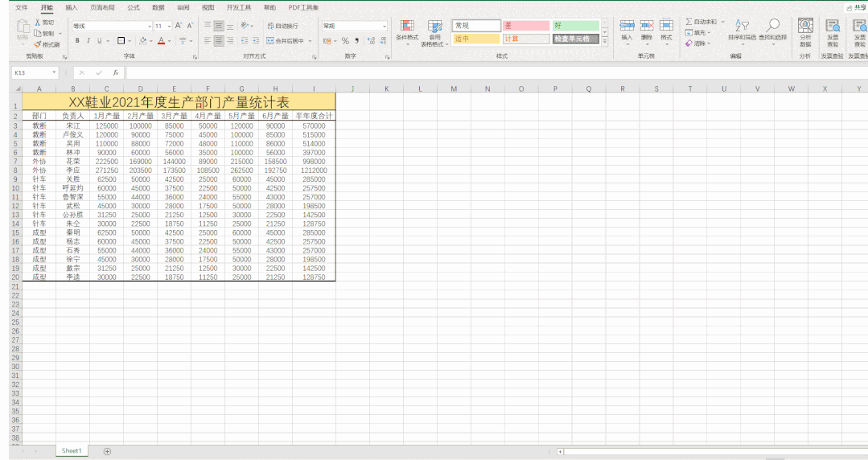
Task: Click the AutoSum (自动求和) button
Action: tap(701, 22)
